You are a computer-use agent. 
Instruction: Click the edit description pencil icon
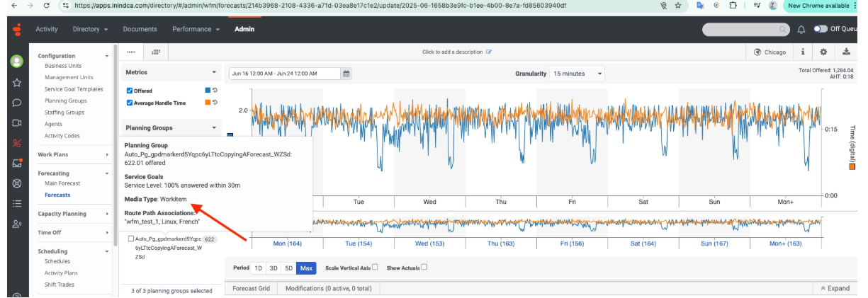[489, 52]
